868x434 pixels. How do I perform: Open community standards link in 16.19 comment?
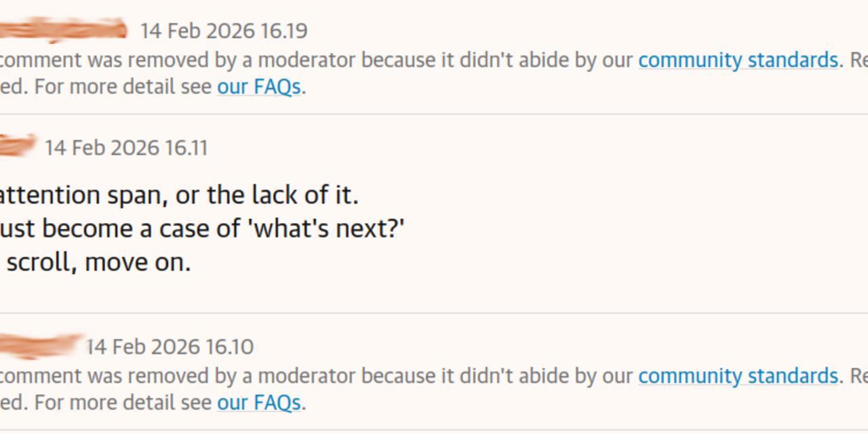pyautogui.click(x=738, y=60)
